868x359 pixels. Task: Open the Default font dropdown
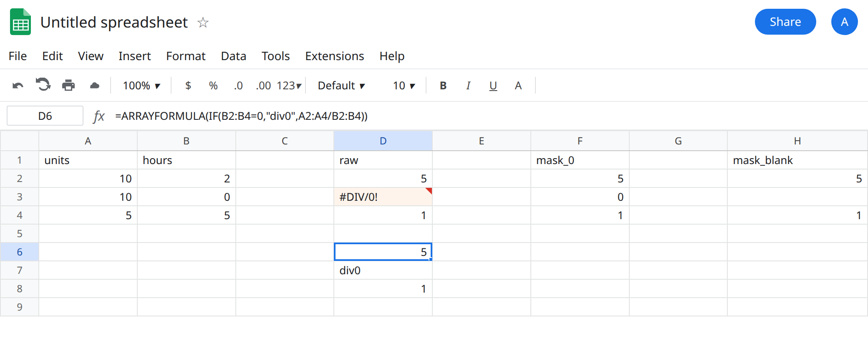[x=341, y=86]
